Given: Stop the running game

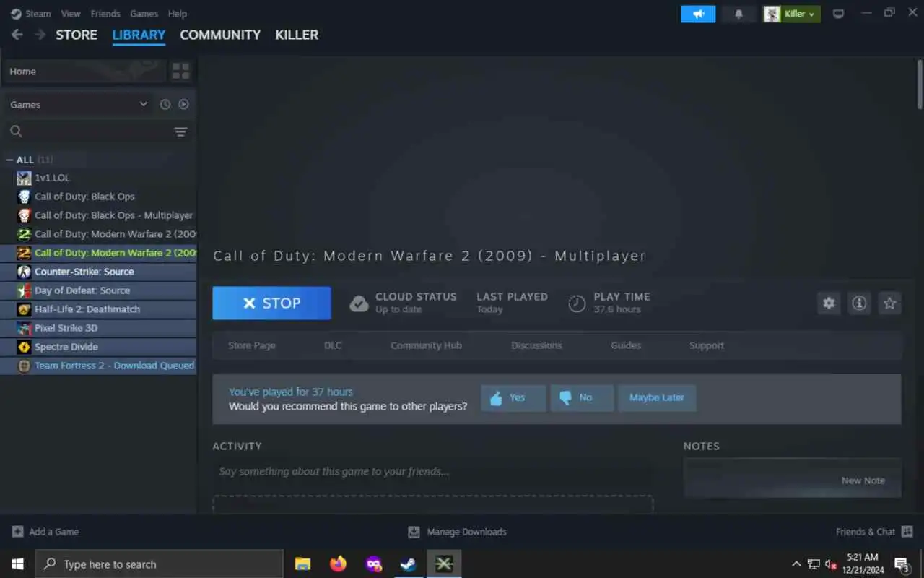Looking at the screenshot, I should 271,303.
